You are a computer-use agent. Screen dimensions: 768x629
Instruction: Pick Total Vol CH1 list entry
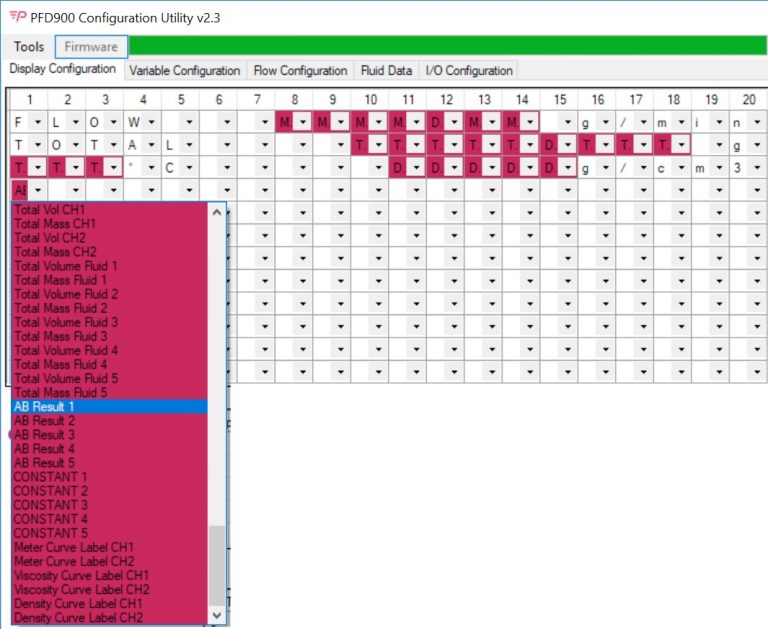49,211
